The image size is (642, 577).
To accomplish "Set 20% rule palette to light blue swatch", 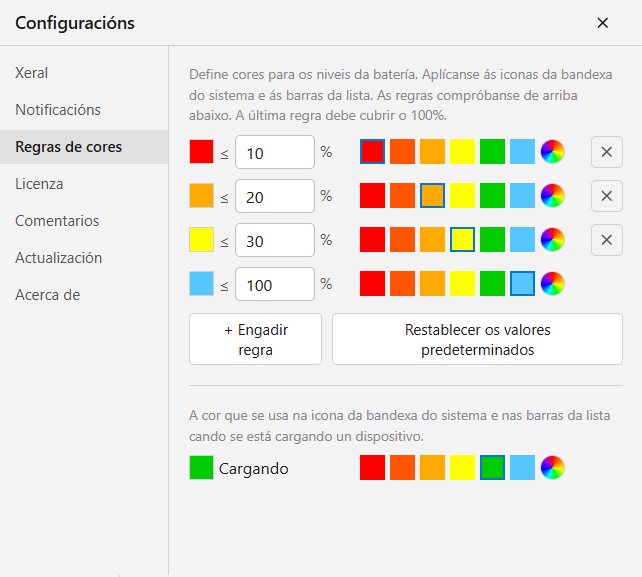I will tap(522, 196).
